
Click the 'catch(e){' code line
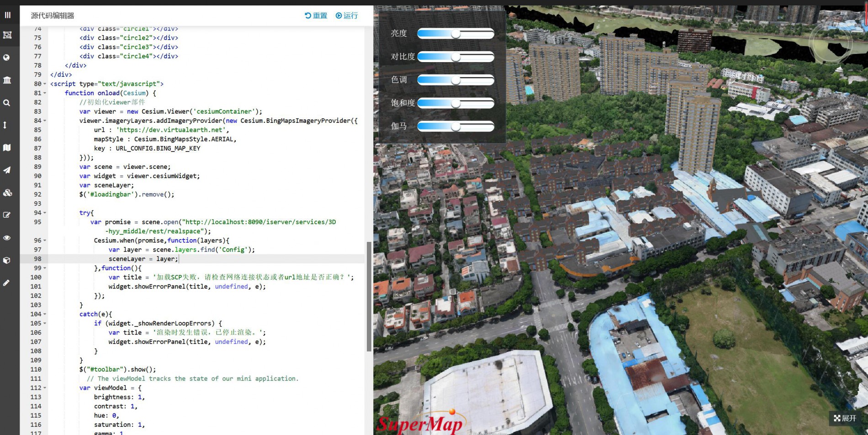tap(95, 314)
